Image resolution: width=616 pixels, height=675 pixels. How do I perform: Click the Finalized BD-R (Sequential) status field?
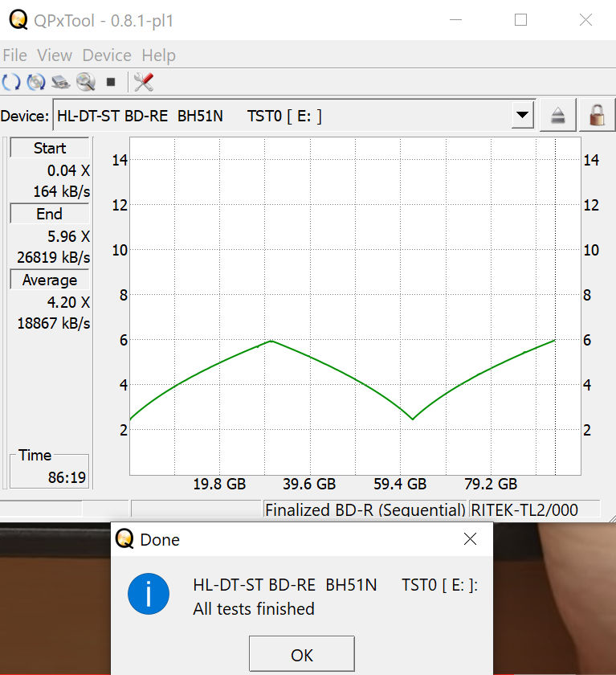(x=365, y=509)
